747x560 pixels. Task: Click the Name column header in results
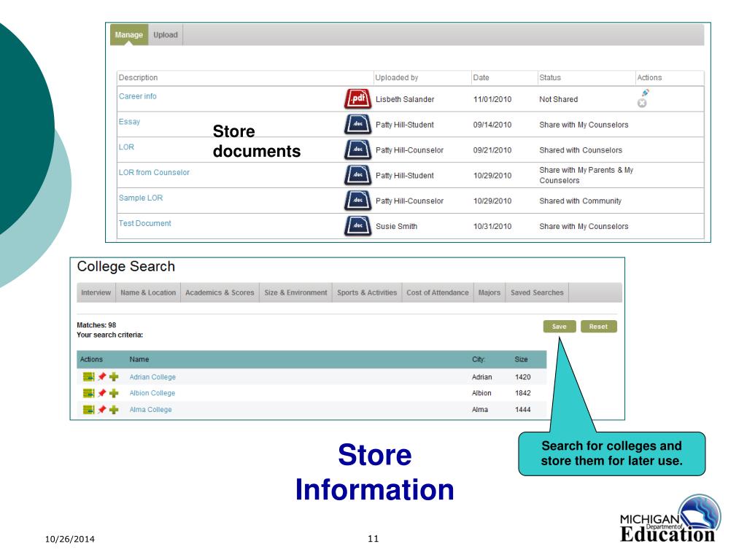tap(139, 359)
